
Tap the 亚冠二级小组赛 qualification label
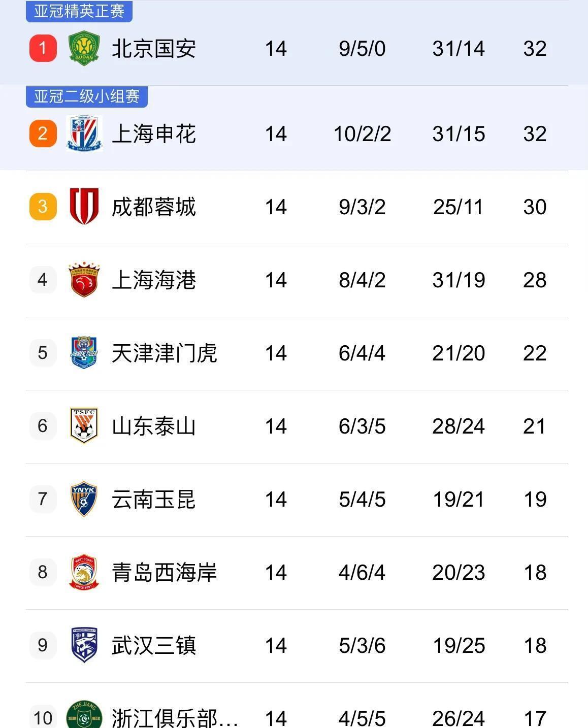pyautogui.click(x=87, y=96)
